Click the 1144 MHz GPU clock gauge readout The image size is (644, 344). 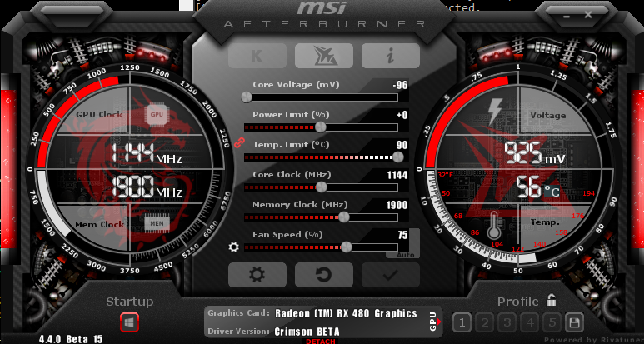[147, 154]
